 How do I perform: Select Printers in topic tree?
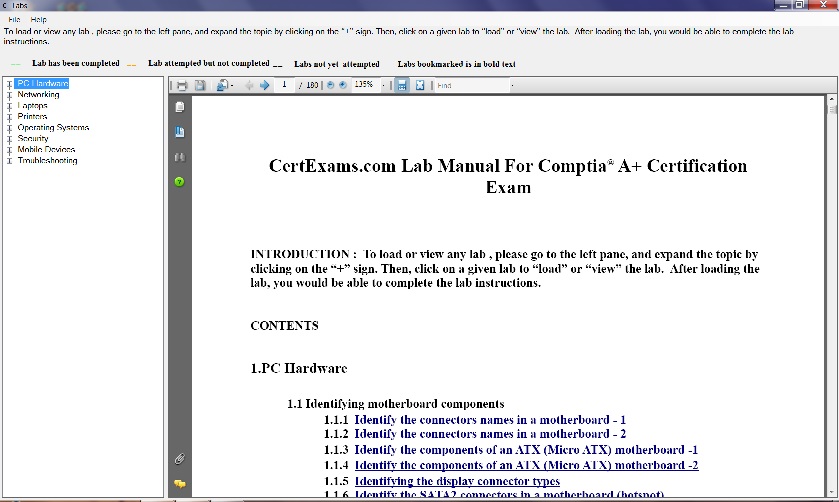pyautogui.click(x=32, y=116)
